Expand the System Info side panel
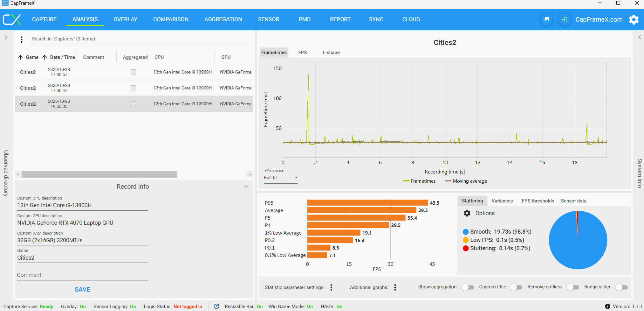 point(640,37)
